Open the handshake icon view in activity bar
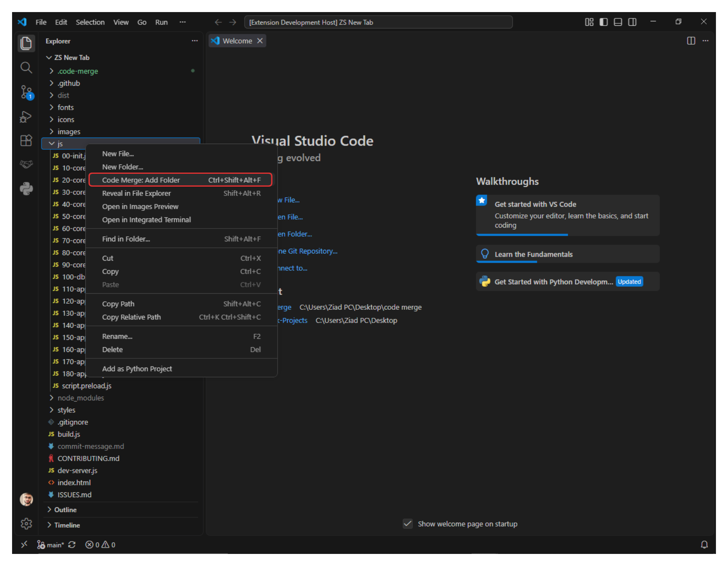Viewport: 728px width, 566px height. (x=26, y=164)
